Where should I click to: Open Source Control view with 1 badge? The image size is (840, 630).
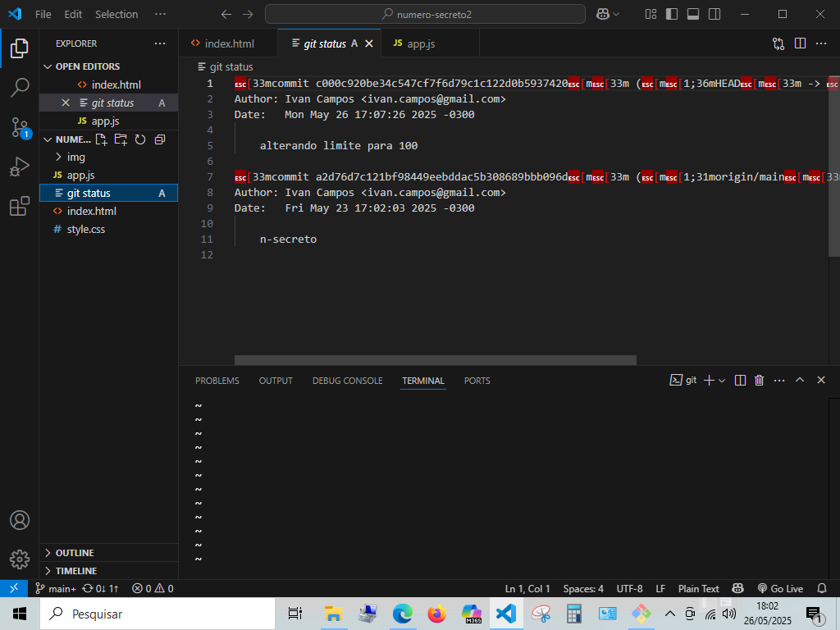(x=21, y=127)
